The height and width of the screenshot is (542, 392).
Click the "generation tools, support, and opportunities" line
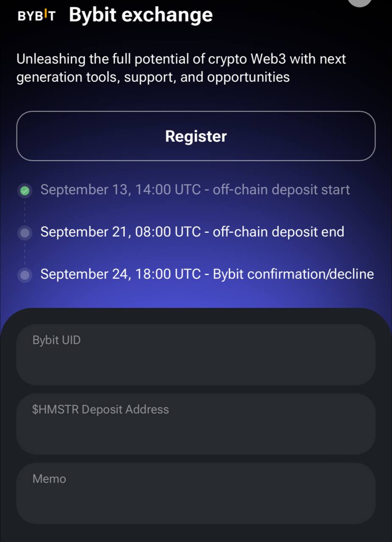[x=153, y=77]
